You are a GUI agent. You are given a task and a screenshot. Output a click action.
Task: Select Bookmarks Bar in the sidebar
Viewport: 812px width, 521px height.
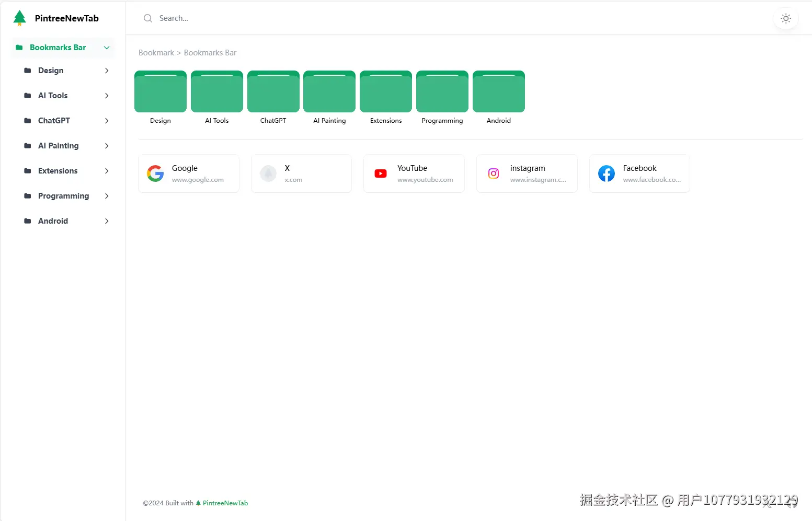pos(58,48)
